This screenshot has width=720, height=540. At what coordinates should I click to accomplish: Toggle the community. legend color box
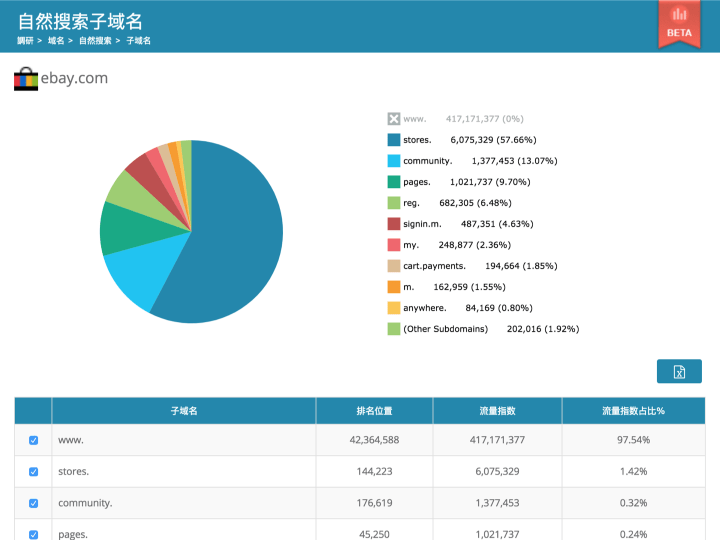click(394, 161)
